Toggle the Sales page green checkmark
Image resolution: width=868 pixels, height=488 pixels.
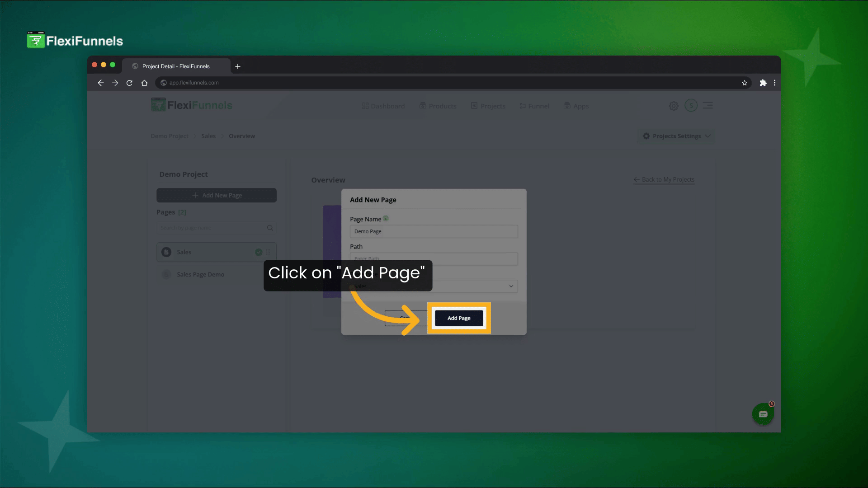coord(259,252)
